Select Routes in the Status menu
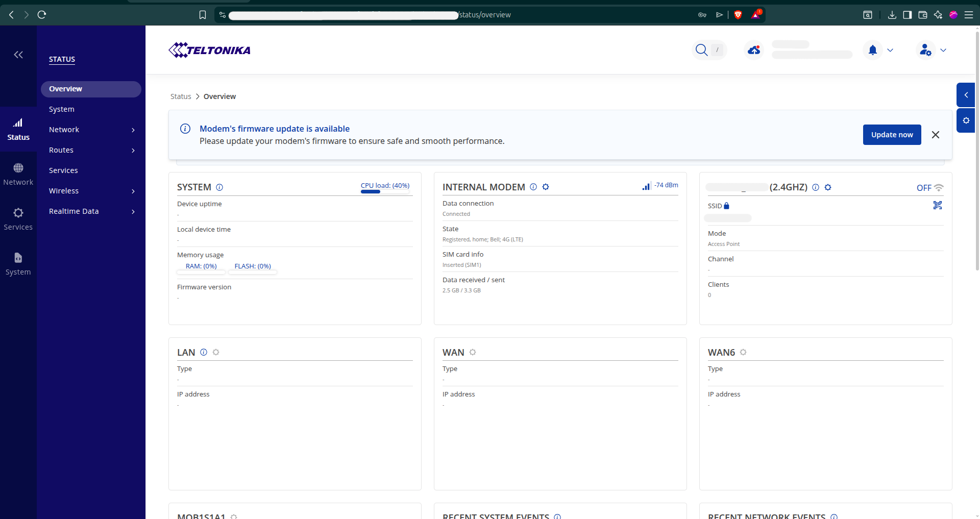Image resolution: width=980 pixels, height=519 pixels. (91, 150)
